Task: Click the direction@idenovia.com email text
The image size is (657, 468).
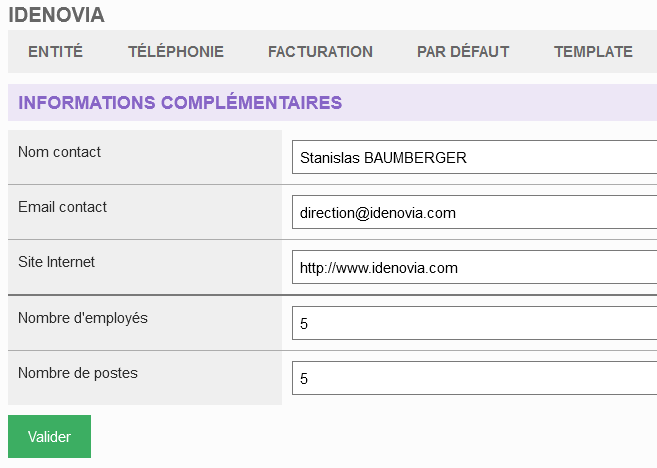Action: point(378,213)
